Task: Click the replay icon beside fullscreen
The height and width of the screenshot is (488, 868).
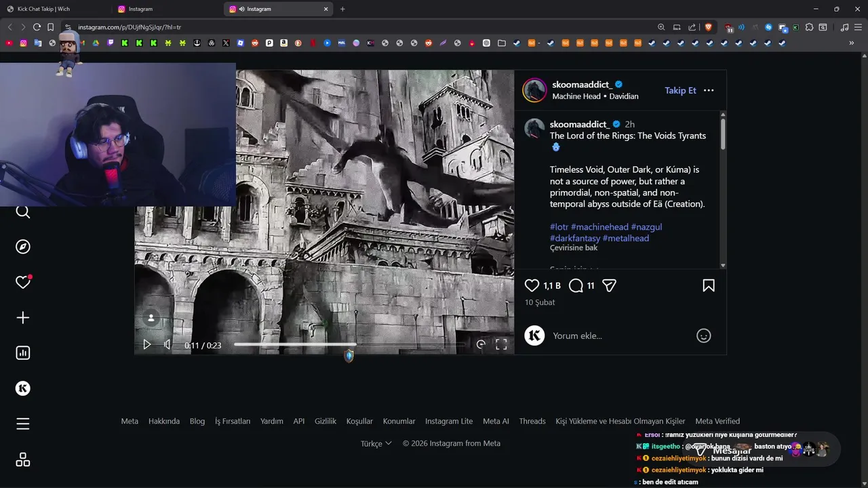Action: pos(481,344)
